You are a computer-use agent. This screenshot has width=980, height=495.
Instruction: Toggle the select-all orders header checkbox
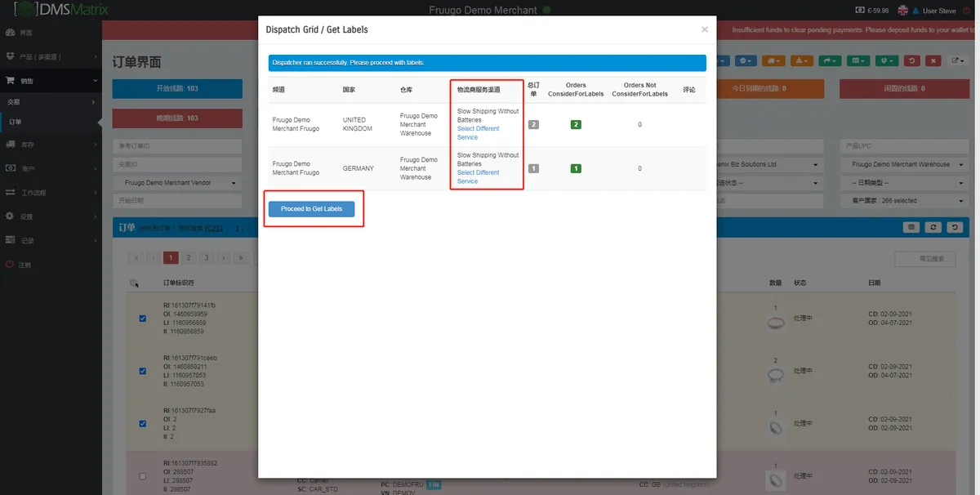tap(134, 283)
